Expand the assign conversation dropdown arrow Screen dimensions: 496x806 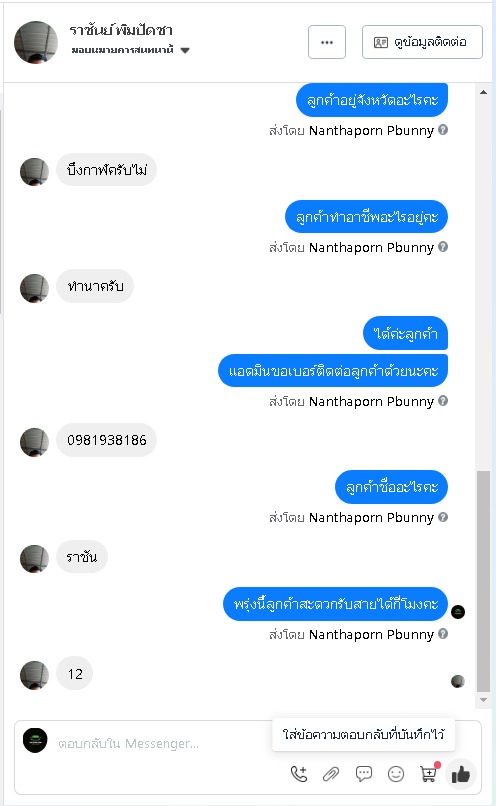coord(186,50)
